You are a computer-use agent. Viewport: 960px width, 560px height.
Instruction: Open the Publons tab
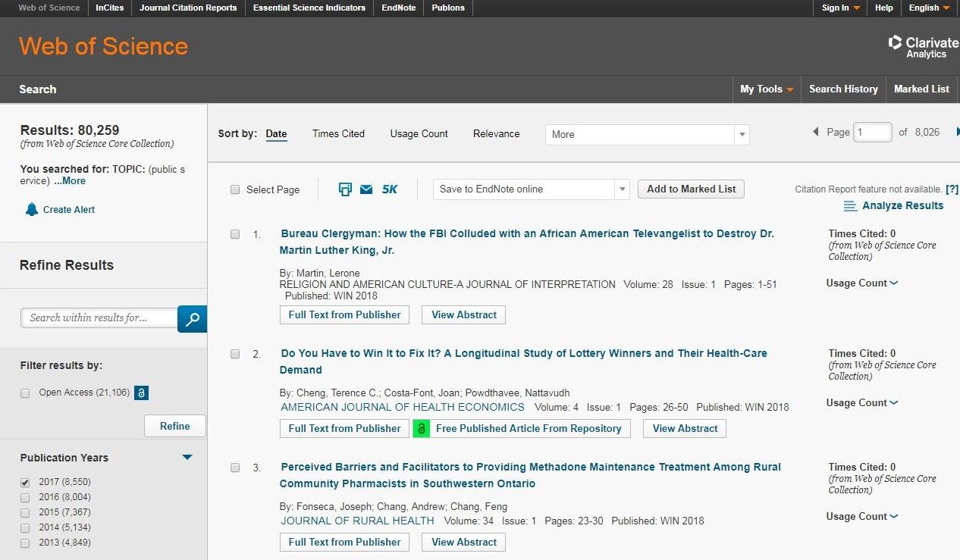(x=448, y=8)
